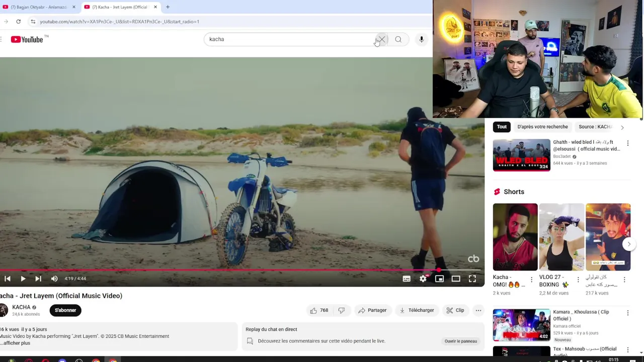
Task: Open options for Kacha - OMG! short
Action: (x=531, y=280)
